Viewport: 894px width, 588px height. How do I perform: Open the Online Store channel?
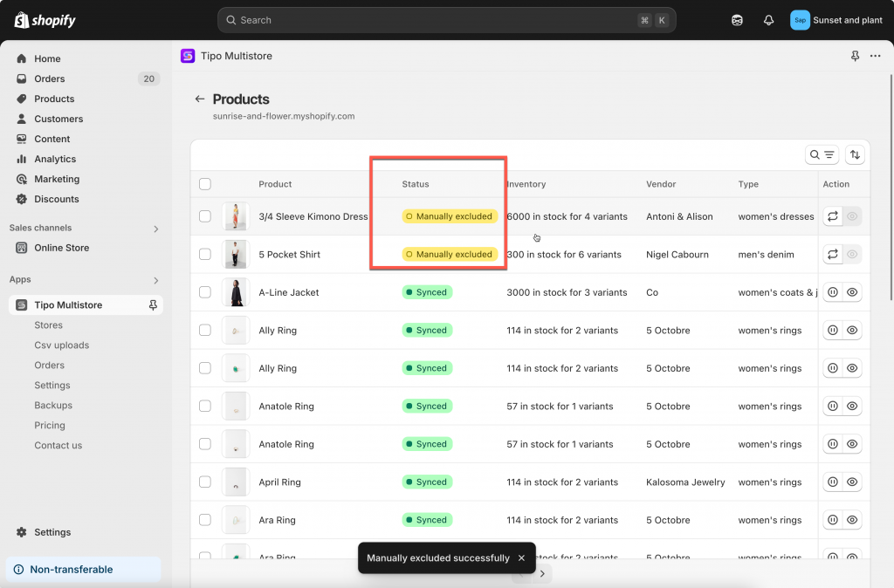point(86,248)
